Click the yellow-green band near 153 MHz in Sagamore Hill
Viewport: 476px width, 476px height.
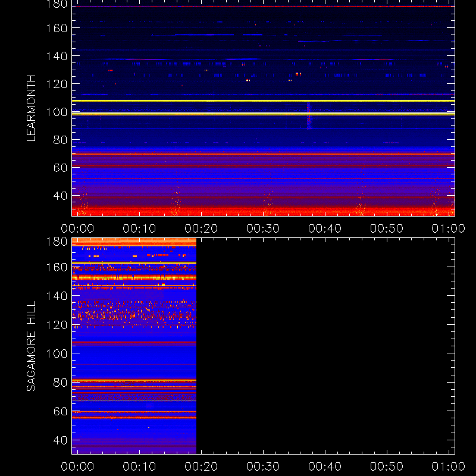coord(134,277)
